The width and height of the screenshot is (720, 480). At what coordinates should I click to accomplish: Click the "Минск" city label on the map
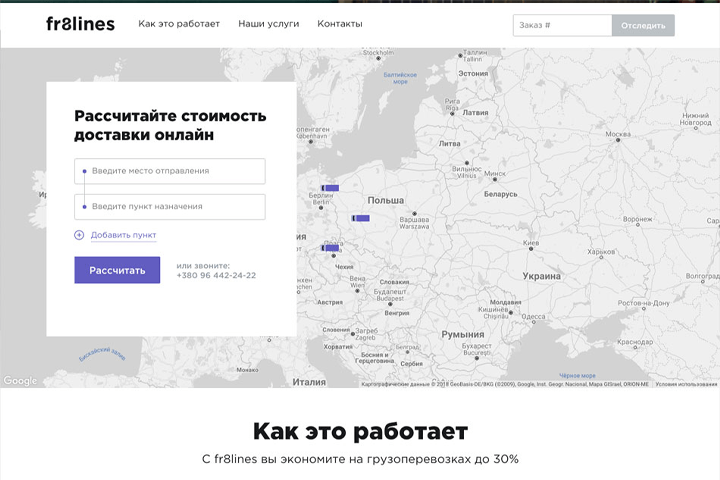tap(495, 174)
